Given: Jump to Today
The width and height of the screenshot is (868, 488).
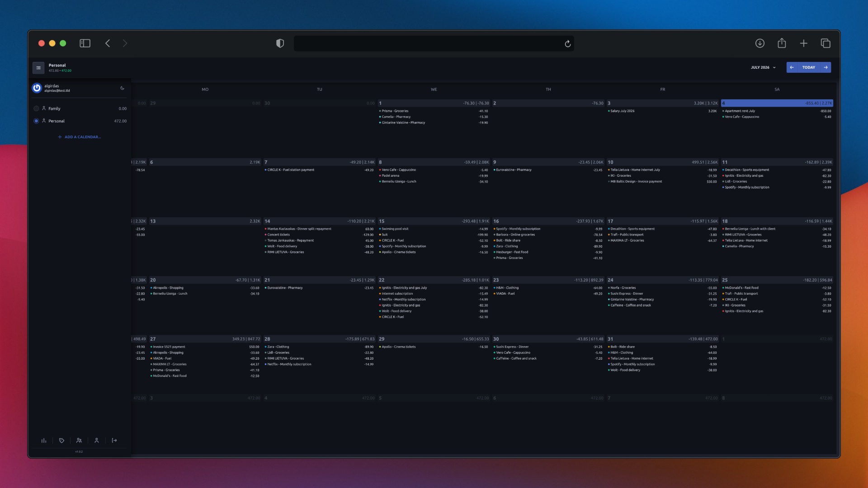Looking at the screenshot, I should 809,67.
